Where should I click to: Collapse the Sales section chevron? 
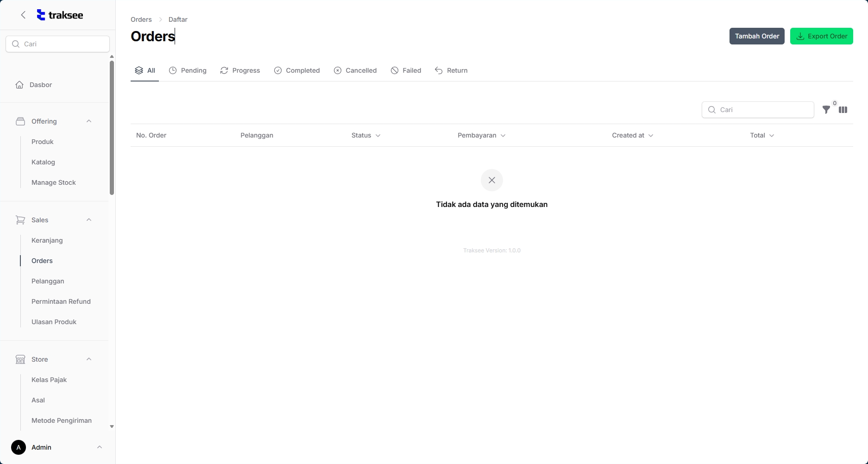click(x=89, y=220)
